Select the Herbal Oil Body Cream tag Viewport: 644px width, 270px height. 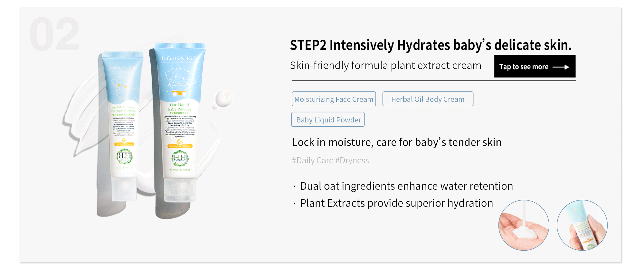pos(428,99)
